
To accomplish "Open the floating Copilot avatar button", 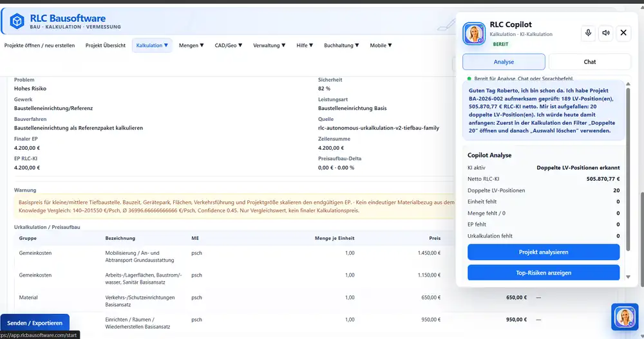I will (625, 317).
